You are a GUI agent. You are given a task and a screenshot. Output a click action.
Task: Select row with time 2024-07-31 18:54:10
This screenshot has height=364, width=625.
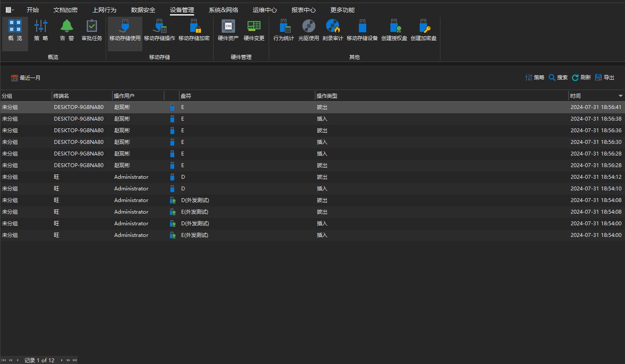[x=312, y=189]
